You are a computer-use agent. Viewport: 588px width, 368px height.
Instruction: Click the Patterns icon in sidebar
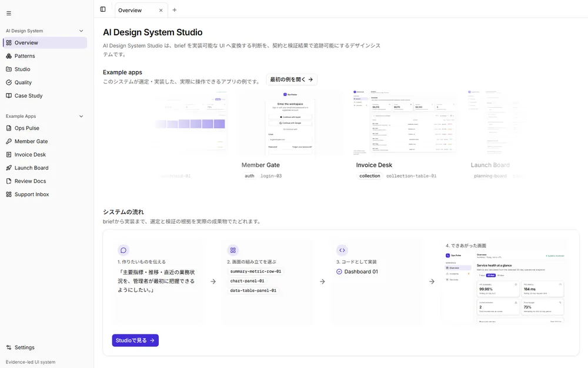pyautogui.click(x=9, y=56)
